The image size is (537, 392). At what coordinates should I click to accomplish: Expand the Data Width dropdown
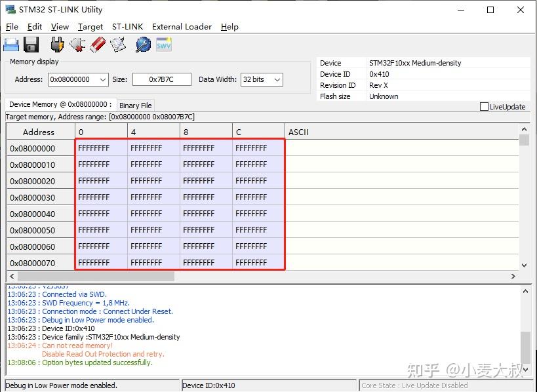[x=277, y=79]
